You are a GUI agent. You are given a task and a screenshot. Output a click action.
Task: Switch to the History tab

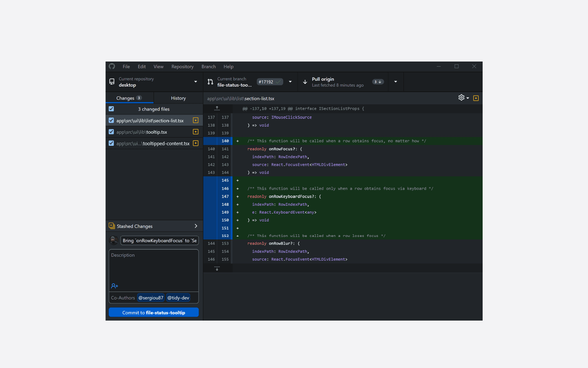coord(178,98)
